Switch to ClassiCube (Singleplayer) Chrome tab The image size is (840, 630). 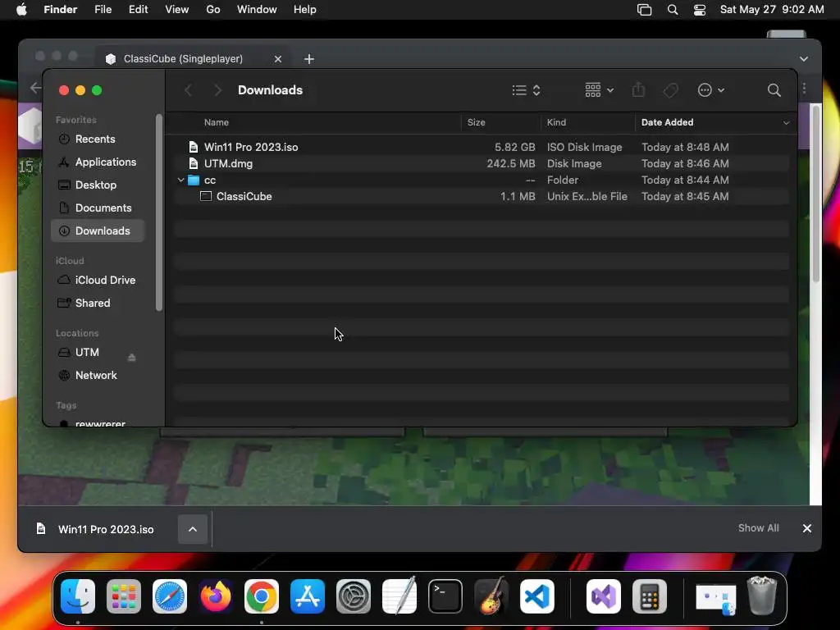pyautogui.click(x=183, y=59)
